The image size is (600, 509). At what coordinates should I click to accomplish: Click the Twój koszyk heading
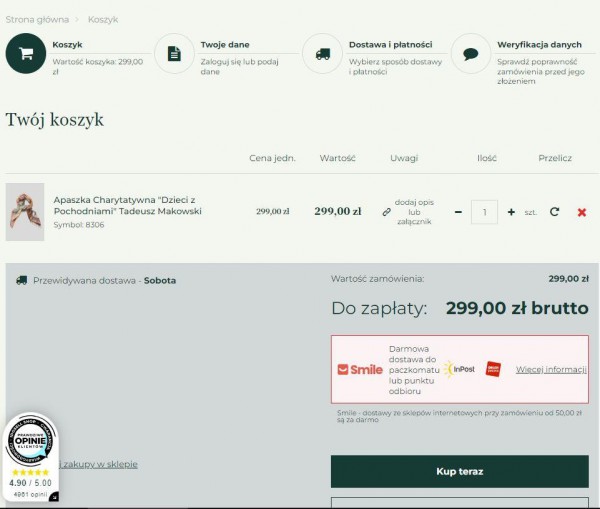point(54,120)
